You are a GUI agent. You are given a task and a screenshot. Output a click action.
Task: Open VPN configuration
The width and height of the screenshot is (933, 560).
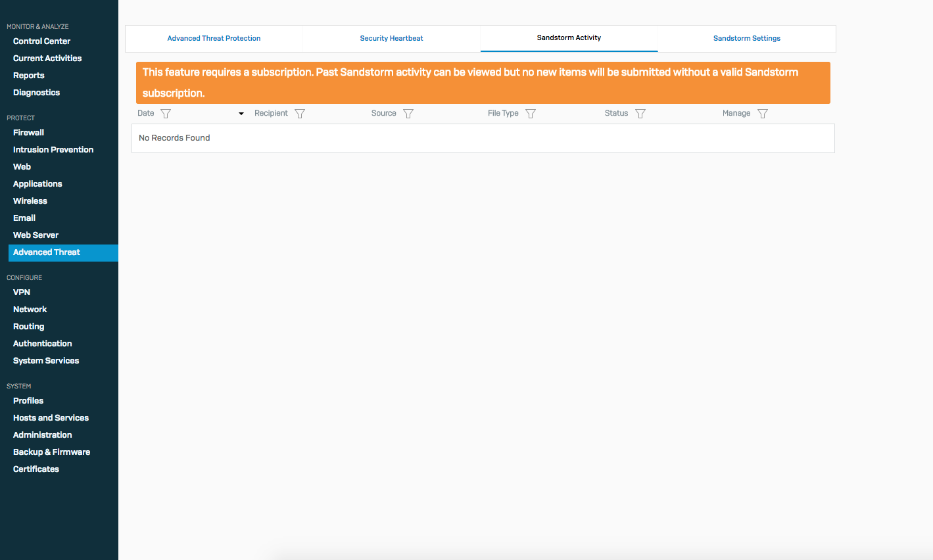coord(22,292)
